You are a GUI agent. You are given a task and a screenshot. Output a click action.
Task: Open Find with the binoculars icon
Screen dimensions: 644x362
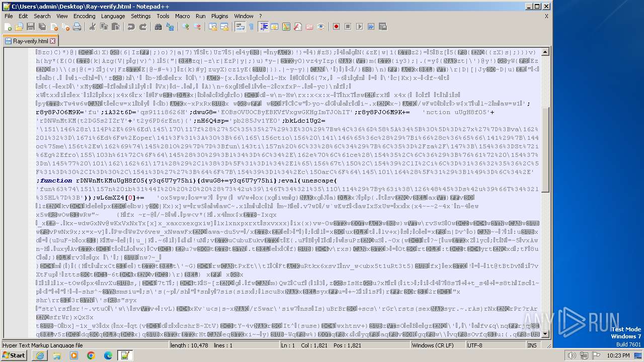(158, 27)
